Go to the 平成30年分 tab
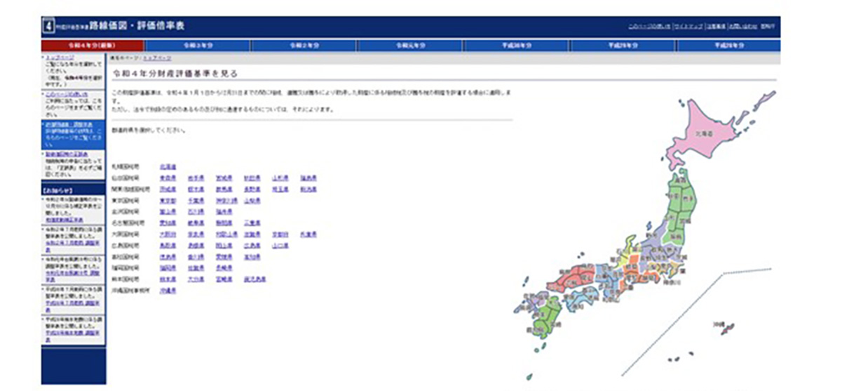 [x=517, y=46]
